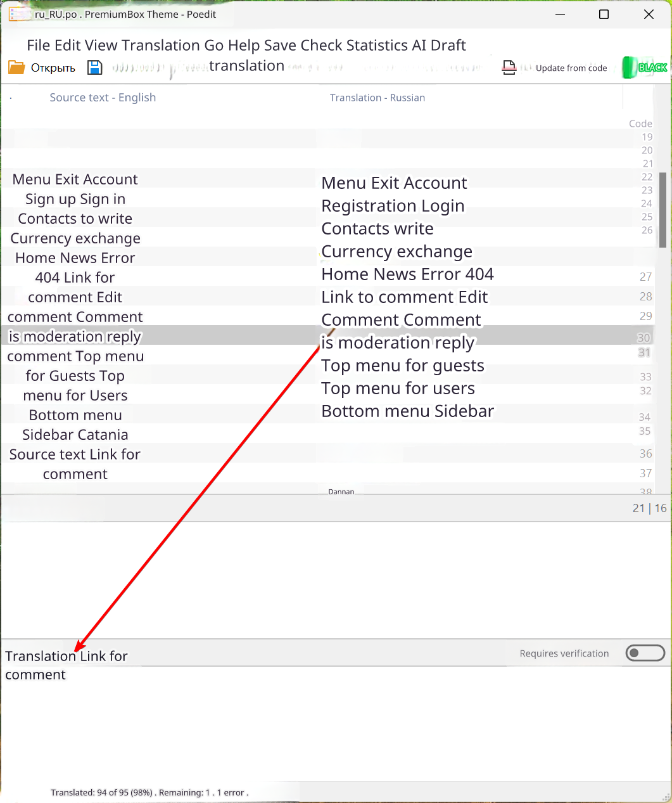This screenshot has width=672, height=803.
Task: Click the Code column header
Action: tap(640, 124)
